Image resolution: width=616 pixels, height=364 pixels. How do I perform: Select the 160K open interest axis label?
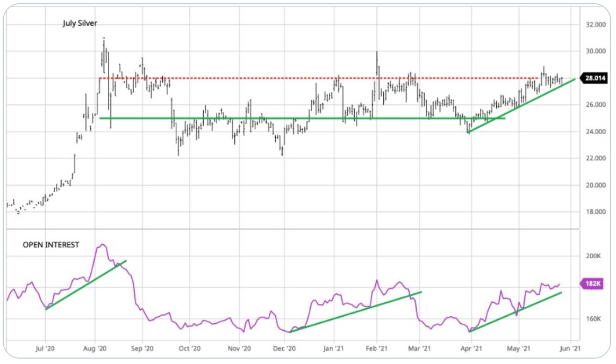click(x=593, y=319)
